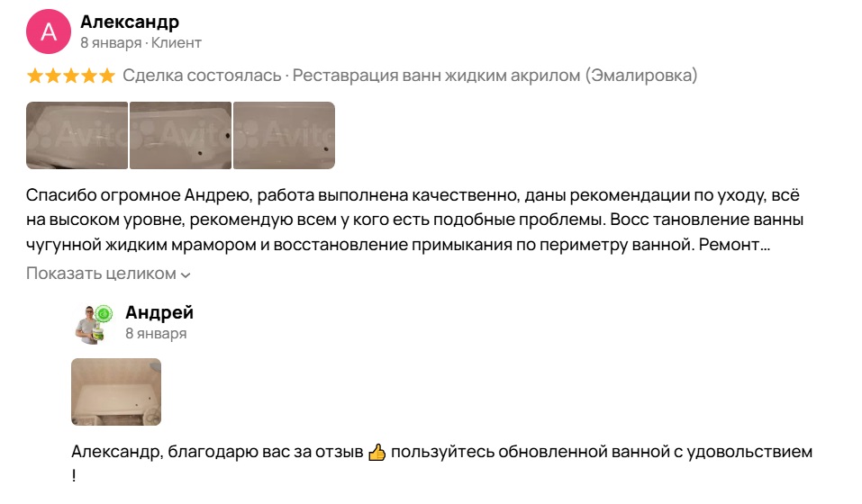Expand the review using the chevron arrow
862x504 pixels.
coord(186,274)
